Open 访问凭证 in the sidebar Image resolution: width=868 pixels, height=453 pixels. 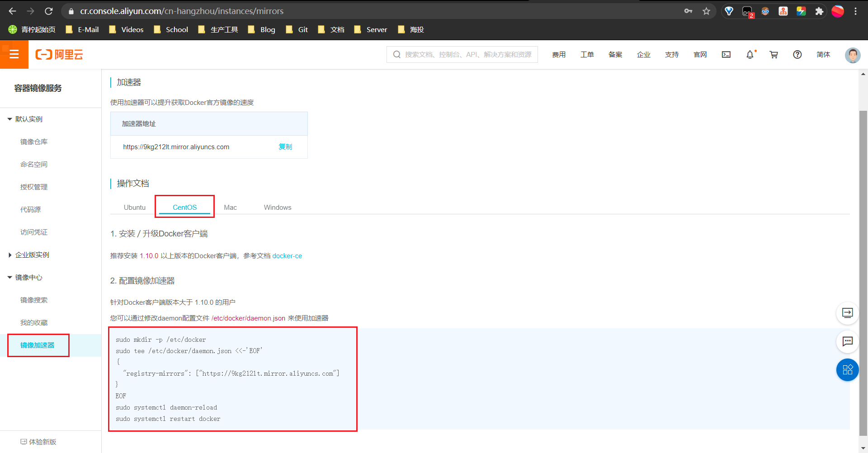click(x=34, y=232)
